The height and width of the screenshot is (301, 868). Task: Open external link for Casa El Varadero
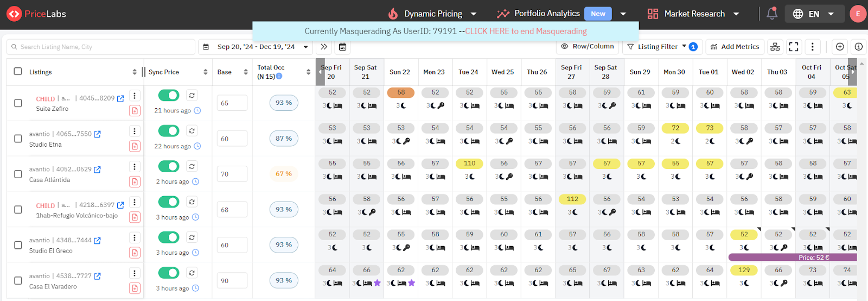(x=97, y=276)
